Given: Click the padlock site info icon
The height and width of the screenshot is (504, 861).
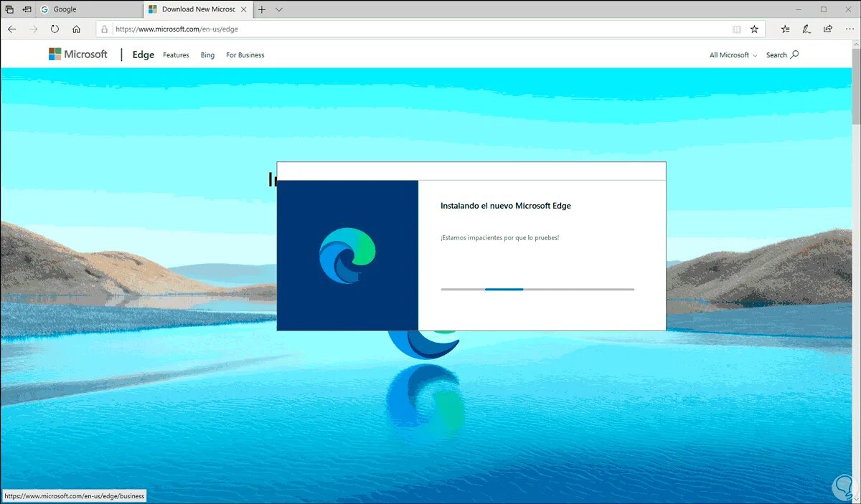Looking at the screenshot, I should pyautogui.click(x=105, y=29).
